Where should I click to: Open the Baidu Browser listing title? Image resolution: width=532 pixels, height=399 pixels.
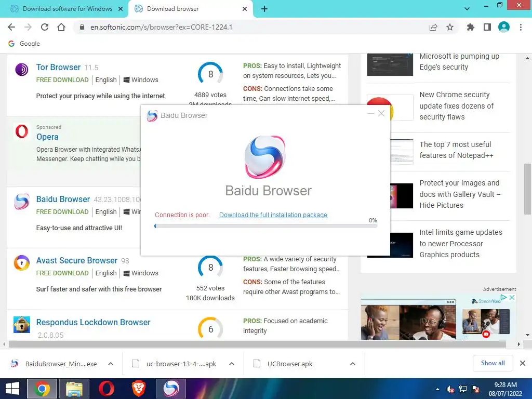click(63, 199)
